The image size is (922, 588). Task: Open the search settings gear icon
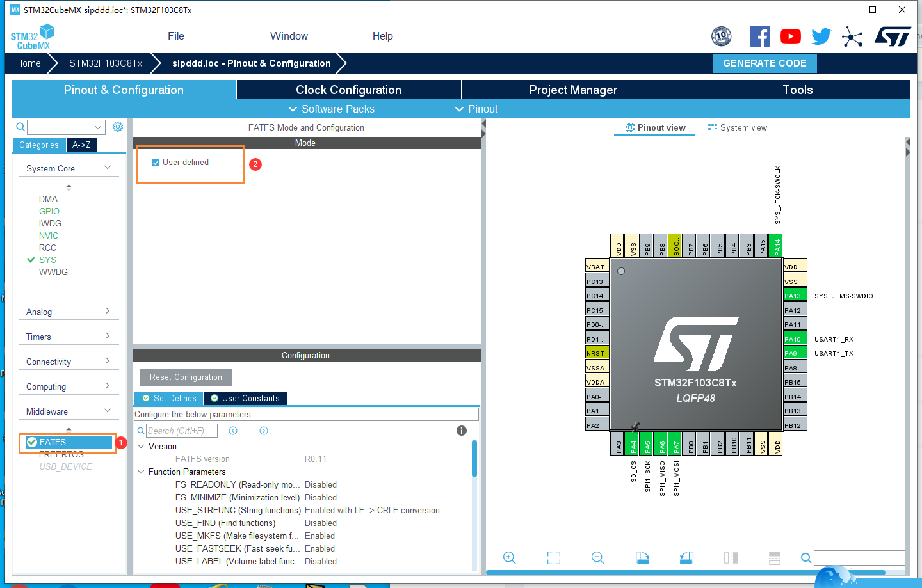117,126
